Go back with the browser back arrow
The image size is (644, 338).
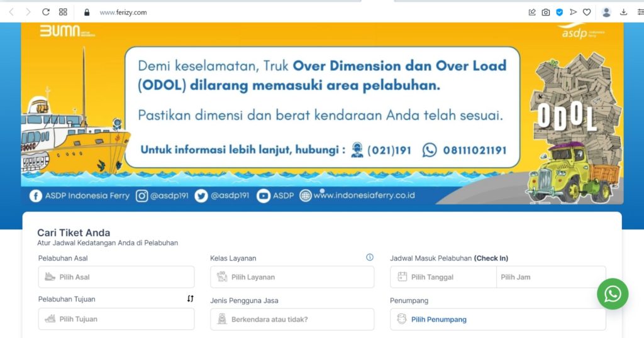pos(11,13)
